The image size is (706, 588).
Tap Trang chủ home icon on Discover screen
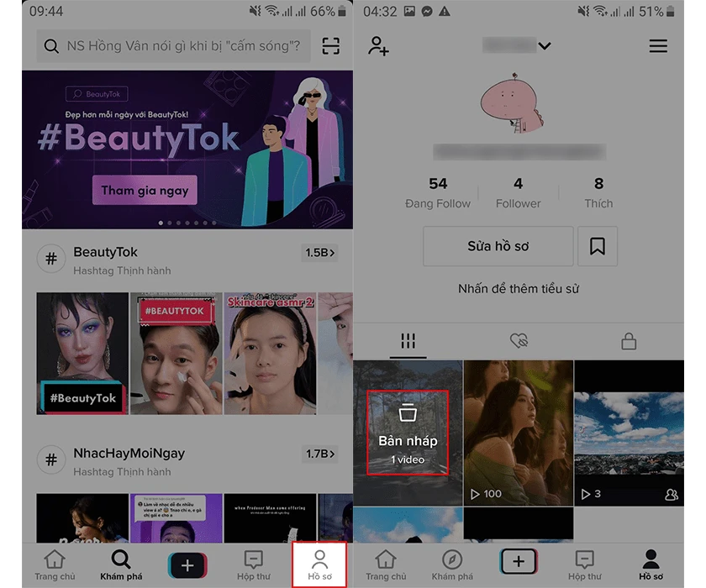[x=55, y=565]
